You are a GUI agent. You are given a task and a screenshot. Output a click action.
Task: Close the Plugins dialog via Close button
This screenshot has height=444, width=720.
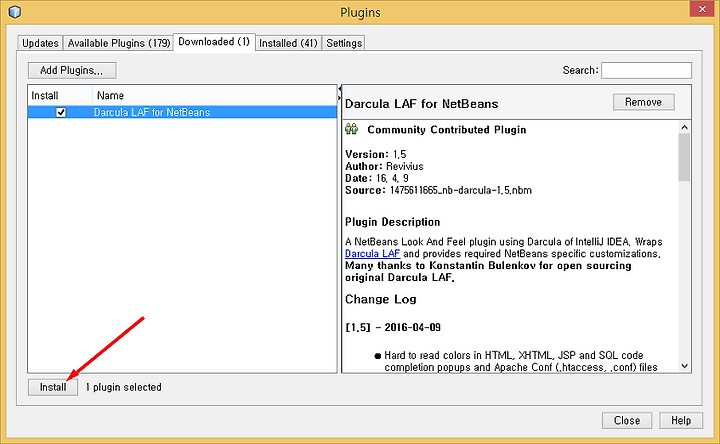(627, 421)
